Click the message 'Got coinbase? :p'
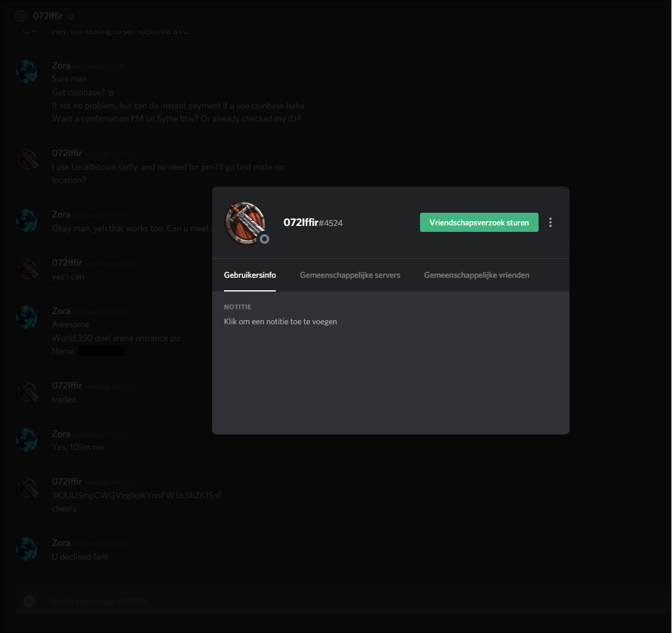 pyautogui.click(x=83, y=92)
